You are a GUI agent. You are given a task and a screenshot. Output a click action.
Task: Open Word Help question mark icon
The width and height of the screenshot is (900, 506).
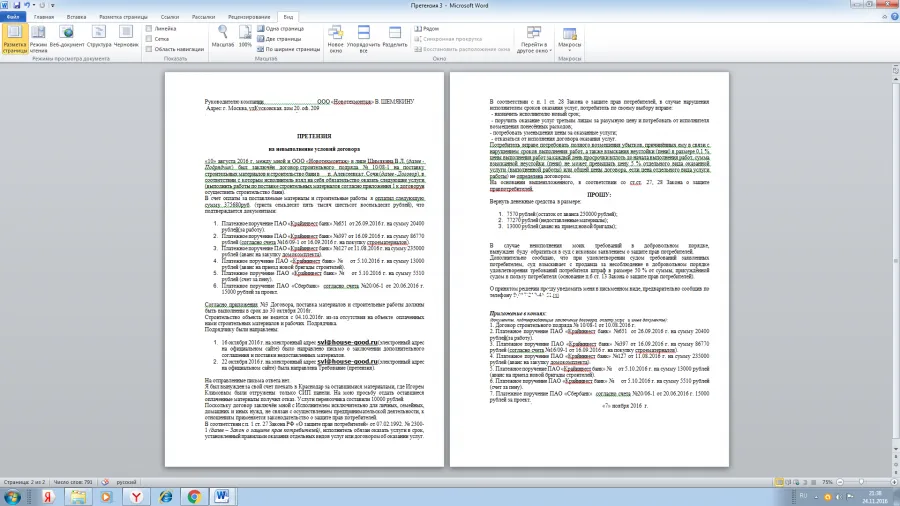click(x=894, y=17)
